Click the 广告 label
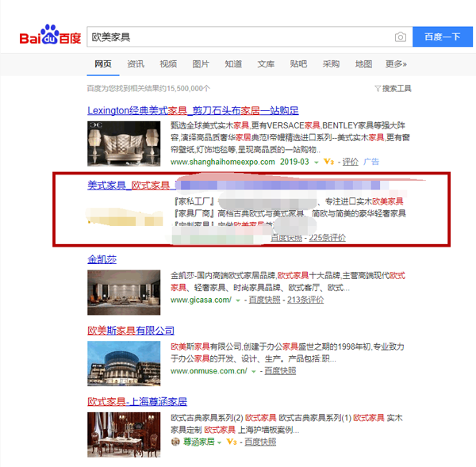476x467 pixels. click(x=371, y=162)
